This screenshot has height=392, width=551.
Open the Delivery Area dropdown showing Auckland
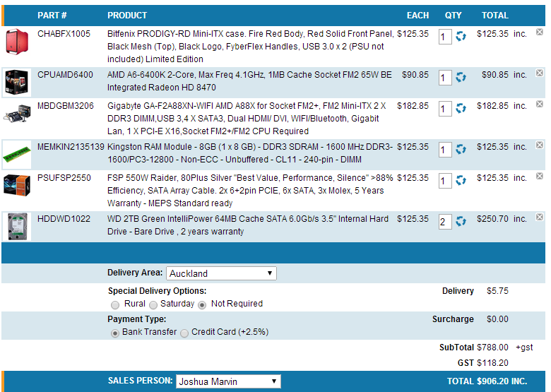(x=221, y=273)
